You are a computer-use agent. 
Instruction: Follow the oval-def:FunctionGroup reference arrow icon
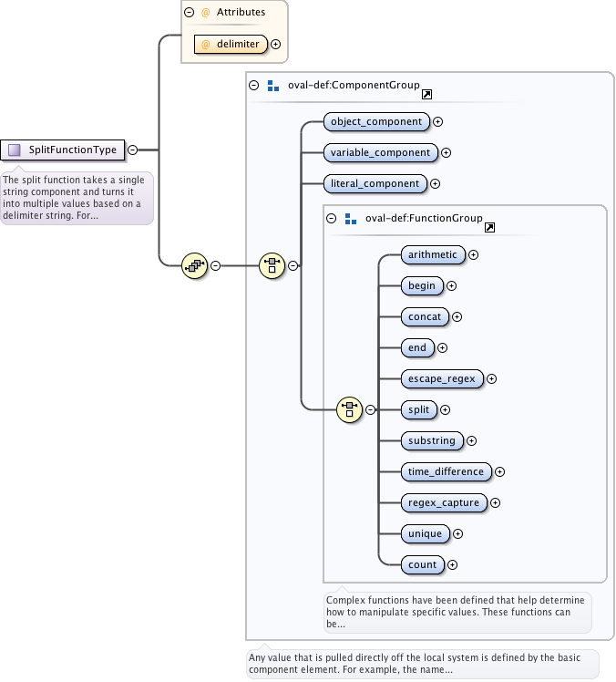click(x=489, y=226)
